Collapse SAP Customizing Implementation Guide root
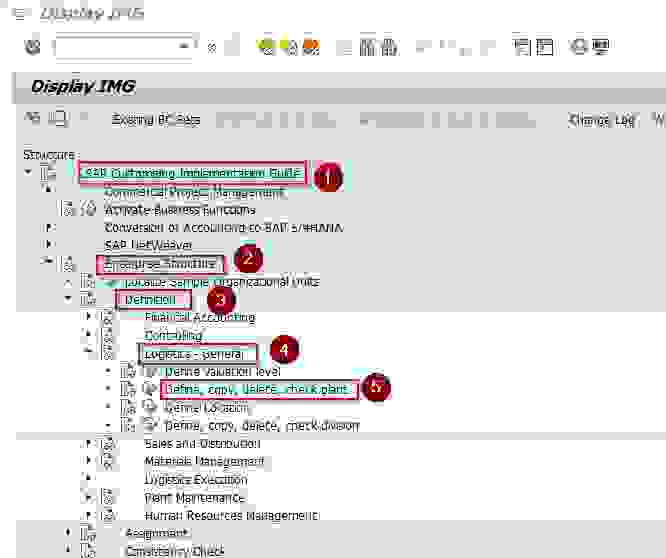The height and width of the screenshot is (558, 666). pos(28,172)
